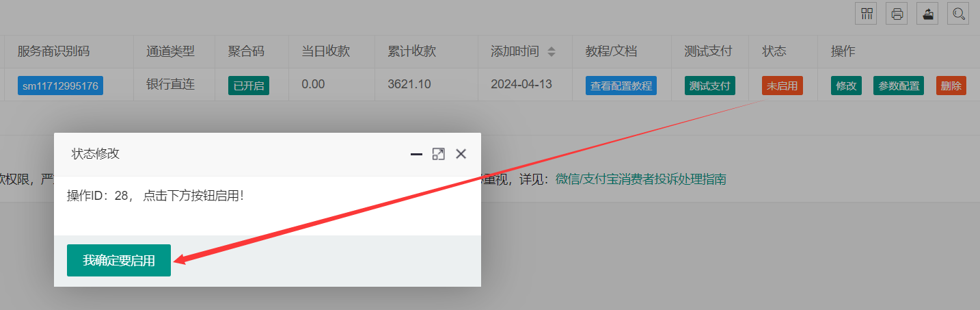
Task: Open the column filter grid icon
Action: tap(867, 14)
